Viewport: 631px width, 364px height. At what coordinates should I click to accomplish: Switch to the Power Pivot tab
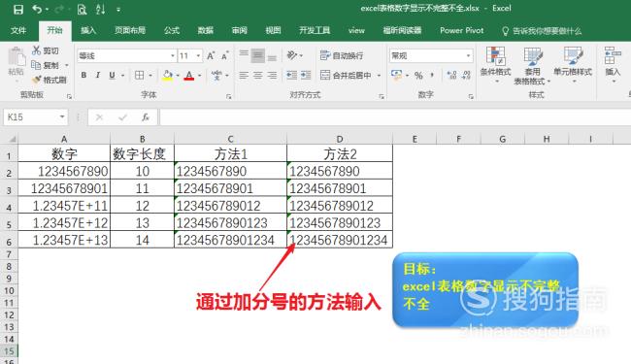point(461,30)
